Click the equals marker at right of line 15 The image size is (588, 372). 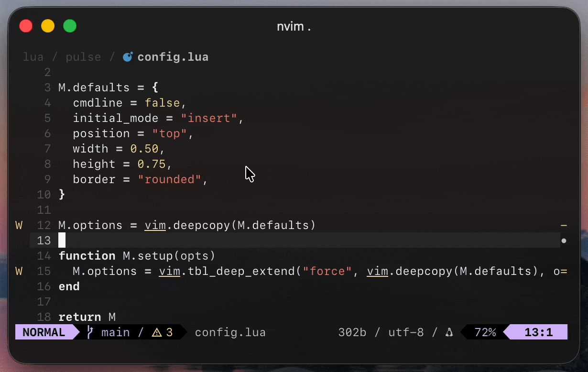[564, 271]
